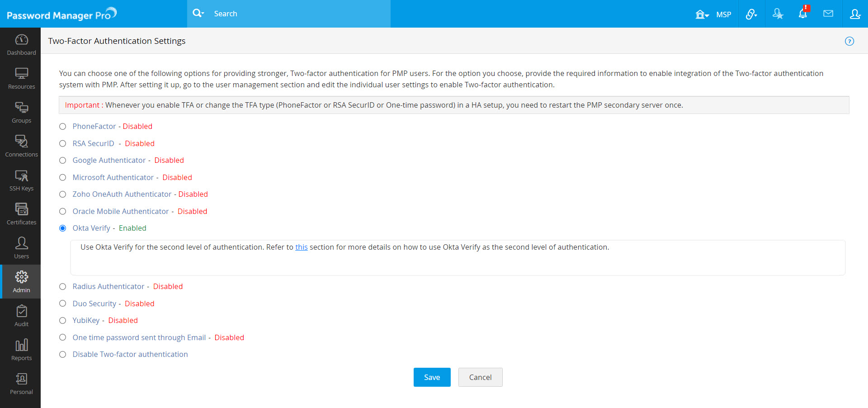Open Connections from the sidebar
Screen dimensions: 868x408
pos(21,146)
